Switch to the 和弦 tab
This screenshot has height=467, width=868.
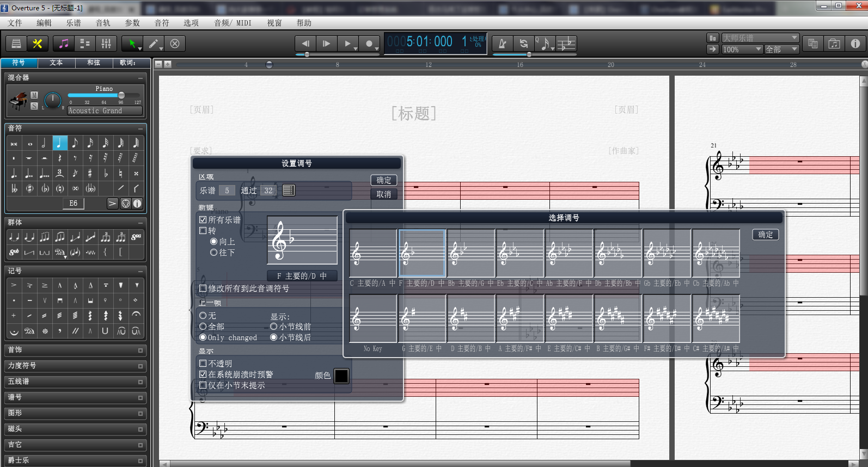pyautogui.click(x=94, y=63)
